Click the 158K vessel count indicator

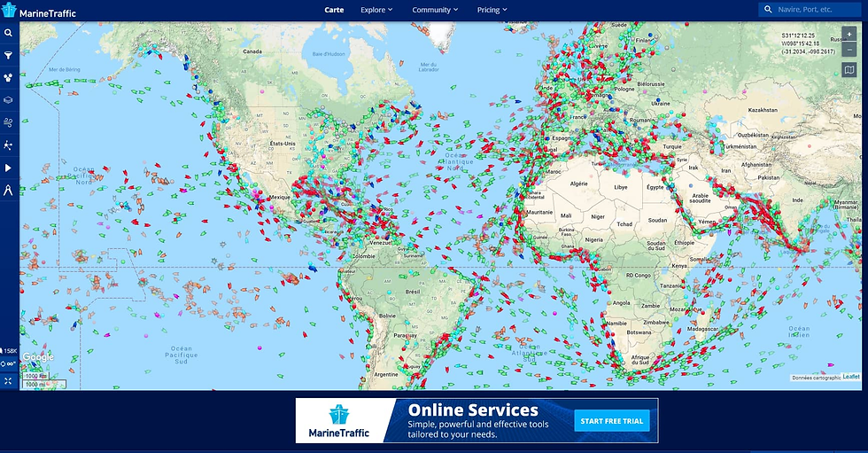click(x=10, y=351)
